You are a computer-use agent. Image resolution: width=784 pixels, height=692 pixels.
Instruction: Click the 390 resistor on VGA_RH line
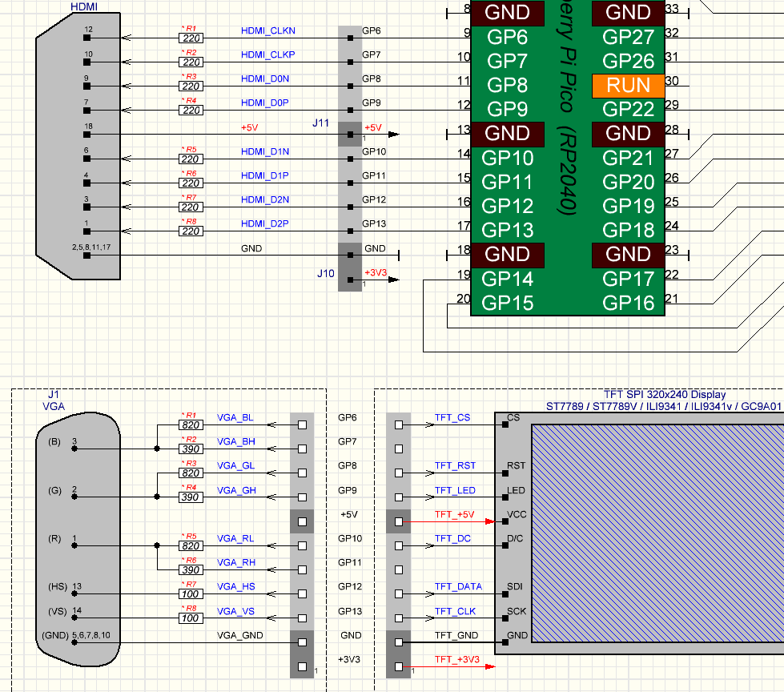point(191,570)
